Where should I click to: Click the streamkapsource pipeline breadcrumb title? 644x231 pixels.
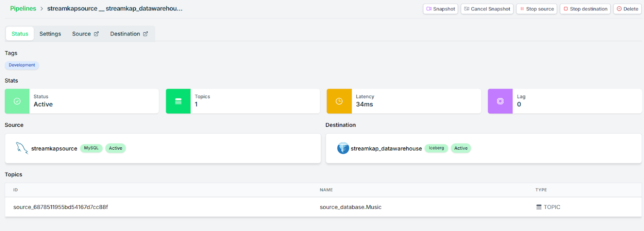coord(115,8)
